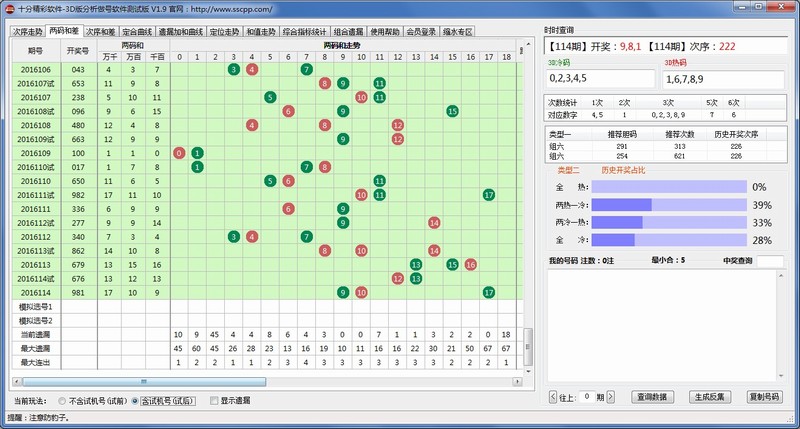Viewport: 800px width, 429px height.
Task: Click the horizontal scrollbar left arrow under the chart
Action: pyautogui.click(x=14, y=381)
